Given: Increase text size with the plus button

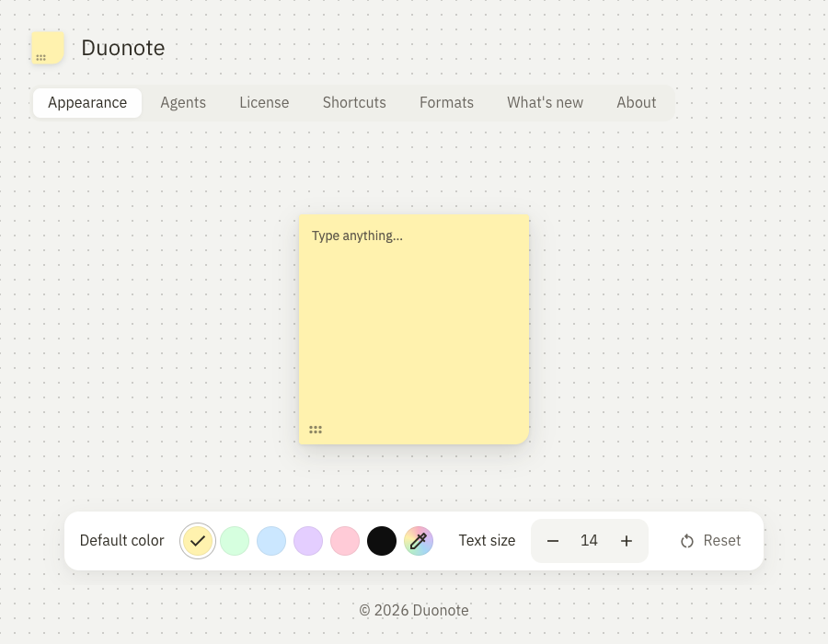Looking at the screenshot, I should pyautogui.click(x=627, y=541).
